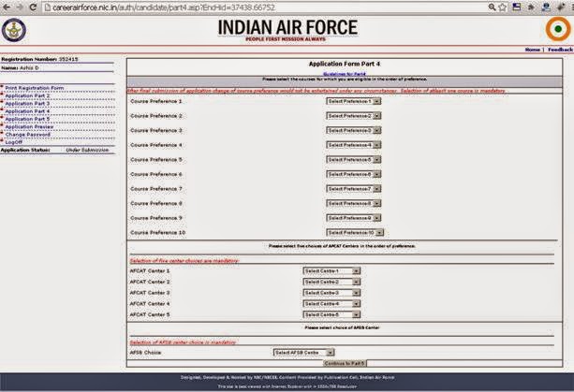Open Course Preference 9 dropdown
This screenshot has height=392, width=574.
[x=354, y=218]
